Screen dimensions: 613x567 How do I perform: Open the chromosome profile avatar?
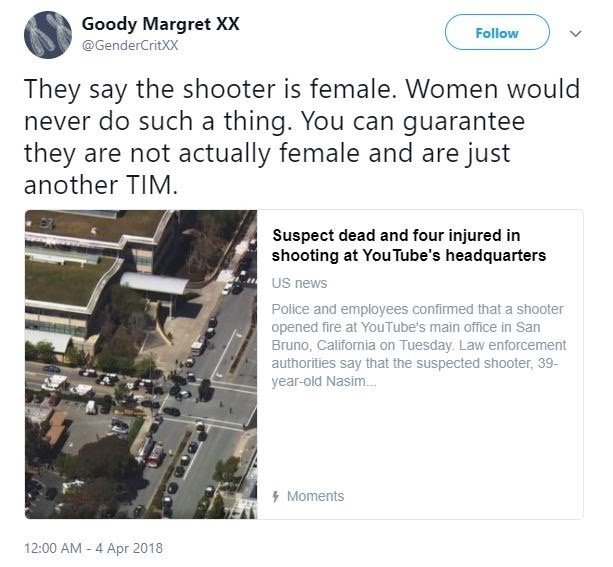tap(48, 34)
